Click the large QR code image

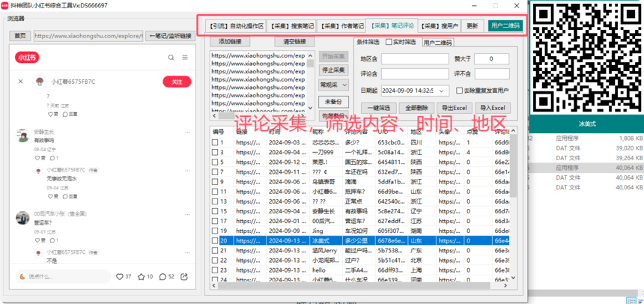[x=586, y=58]
